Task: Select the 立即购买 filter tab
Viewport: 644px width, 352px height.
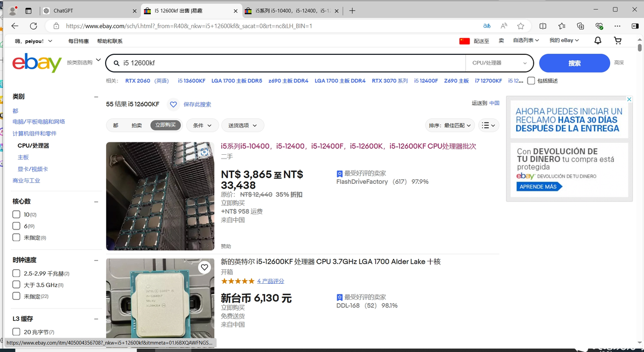Action: 166,125
